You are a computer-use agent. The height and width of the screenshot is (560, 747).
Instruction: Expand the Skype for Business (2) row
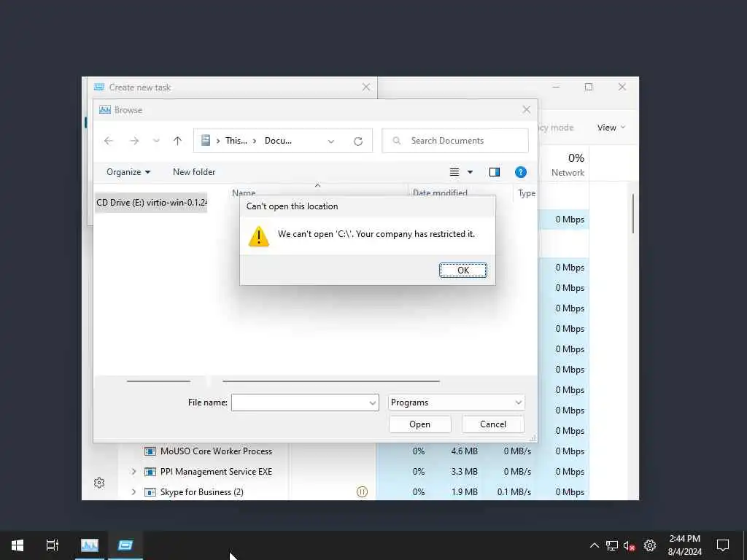click(x=133, y=492)
